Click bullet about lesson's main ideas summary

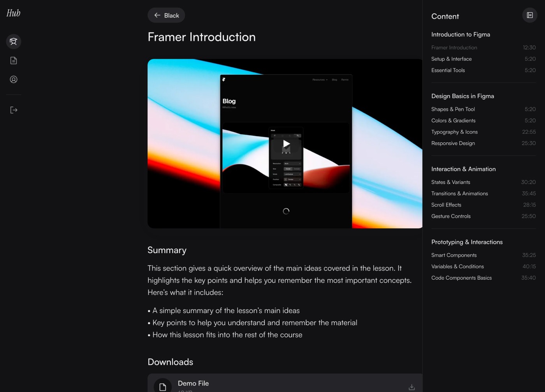(224, 311)
